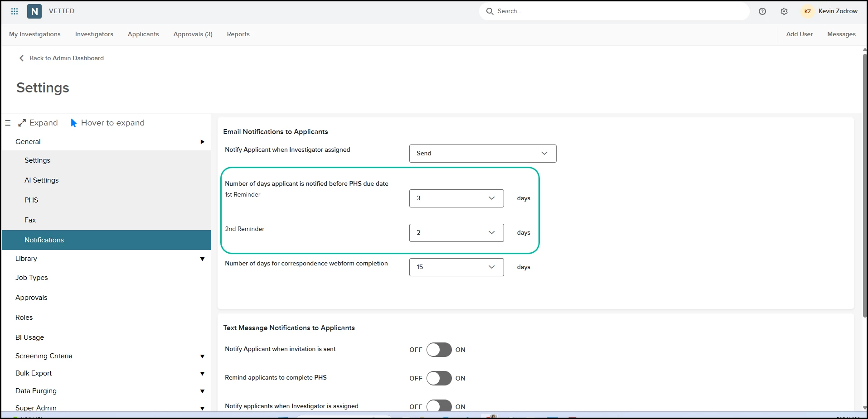This screenshot has width=868, height=419.
Task: Click the Vetted N logo icon
Action: pos(34,11)
